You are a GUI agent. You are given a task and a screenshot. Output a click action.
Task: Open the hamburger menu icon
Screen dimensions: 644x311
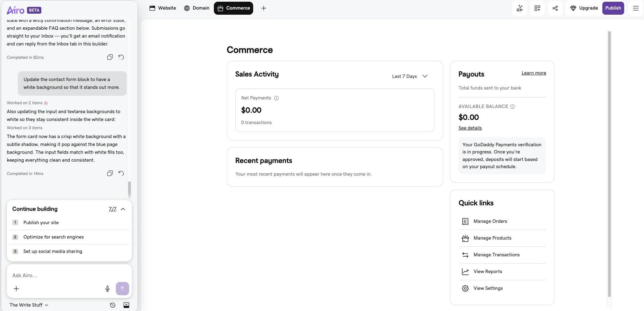tap(636, 8)
